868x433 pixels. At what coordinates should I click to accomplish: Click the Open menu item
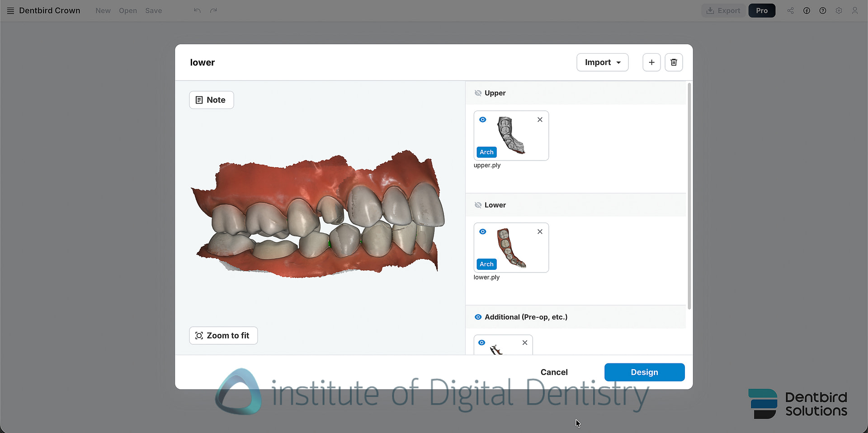click(x=127, y=10)
